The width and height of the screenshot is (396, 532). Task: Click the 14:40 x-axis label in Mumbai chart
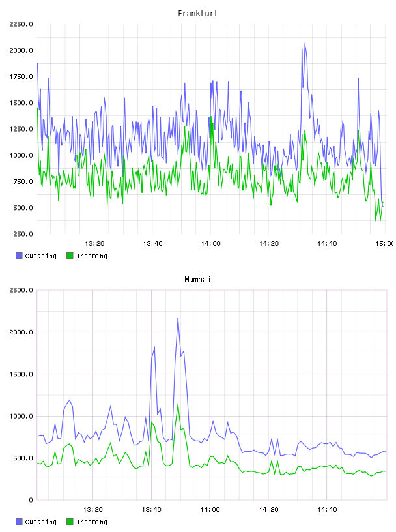327,510
